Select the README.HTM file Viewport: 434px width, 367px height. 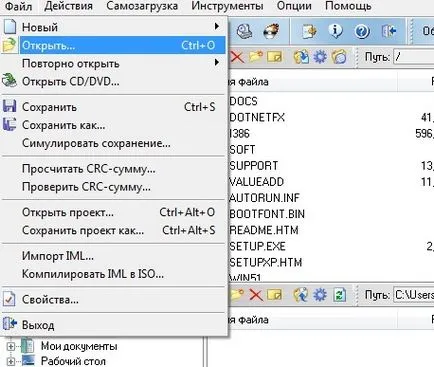pyautogui.click(x=264, y=230)
